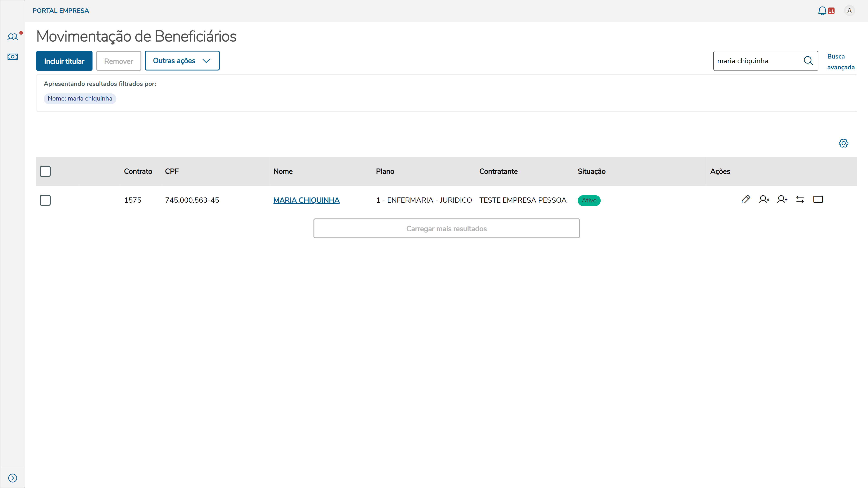Open the financial money sidebar icon
Viewport: 868px width, 488px height.
12,56
